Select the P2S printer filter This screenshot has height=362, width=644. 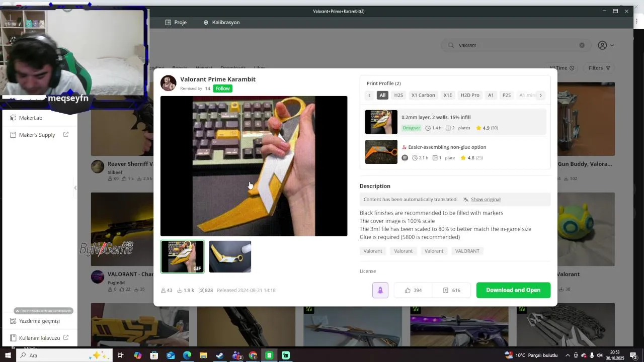[x=507, y=95]
